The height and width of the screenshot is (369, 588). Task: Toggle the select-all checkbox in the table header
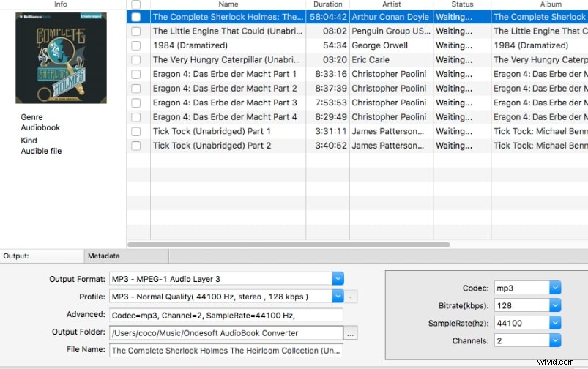136,4
